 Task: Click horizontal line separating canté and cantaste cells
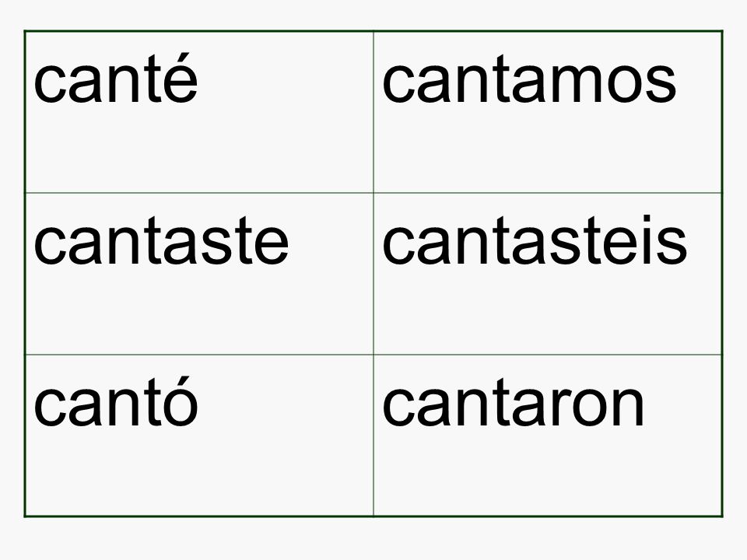coord(198,193)
